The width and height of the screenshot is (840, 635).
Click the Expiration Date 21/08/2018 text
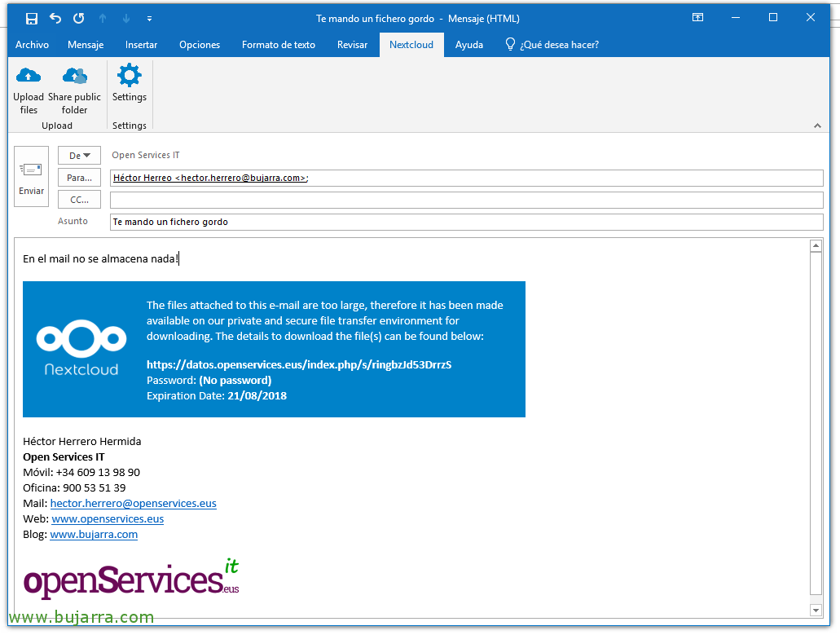tap(217, 396)
